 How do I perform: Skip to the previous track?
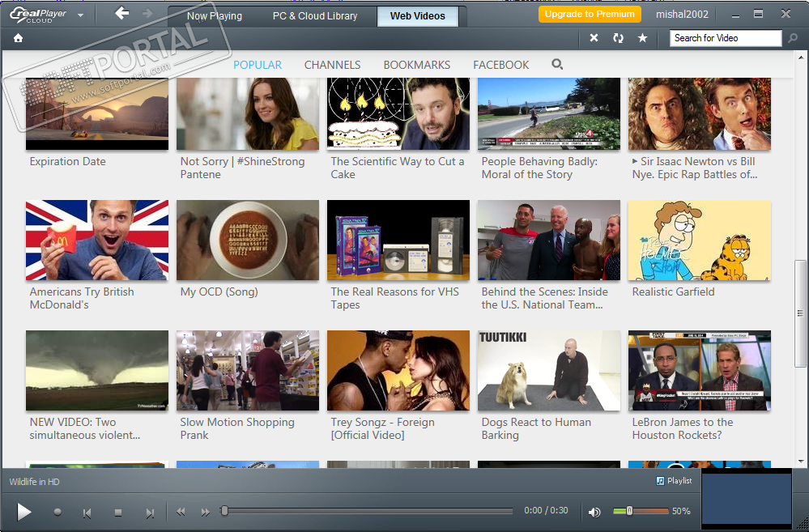coord(87,513)
